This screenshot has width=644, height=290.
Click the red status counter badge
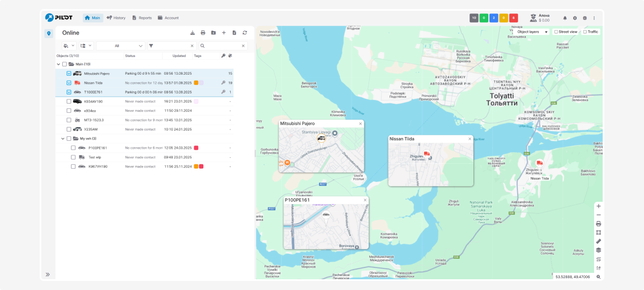pos(514,18)
